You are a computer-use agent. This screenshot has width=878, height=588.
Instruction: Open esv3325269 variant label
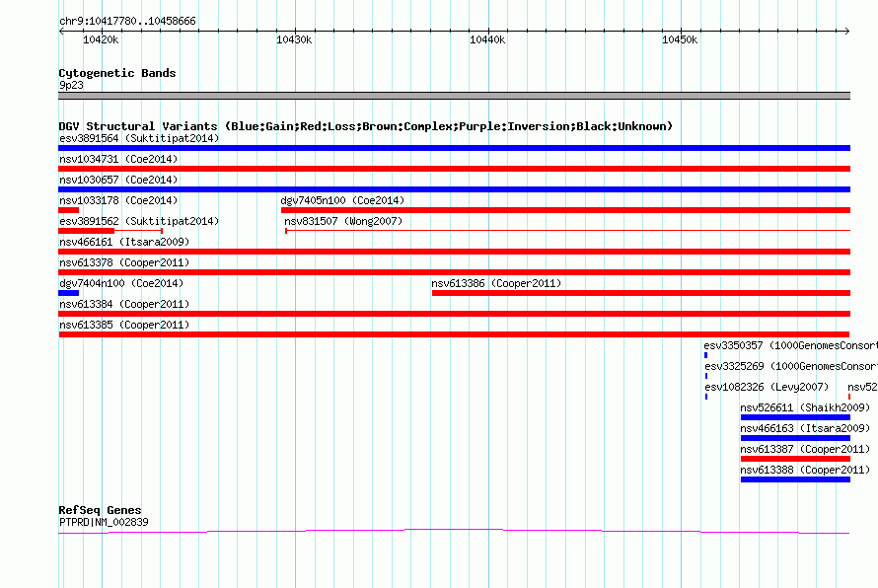click(x=790, y=366)
